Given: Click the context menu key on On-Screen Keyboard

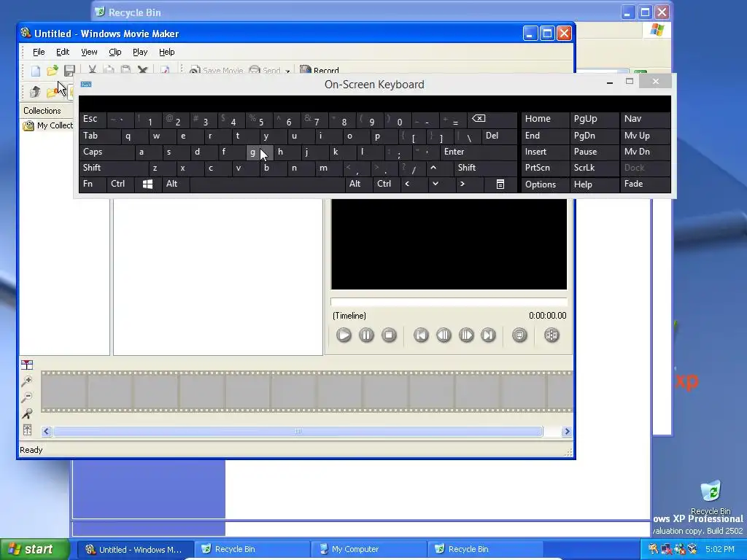Looking at the screenshot, I should (x=500, y=184).
